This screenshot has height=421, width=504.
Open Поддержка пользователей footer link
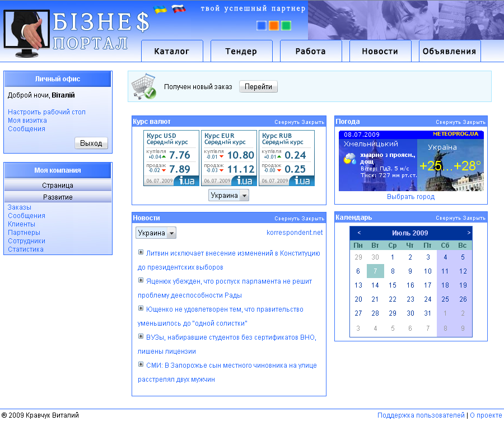tap(421, 415)
